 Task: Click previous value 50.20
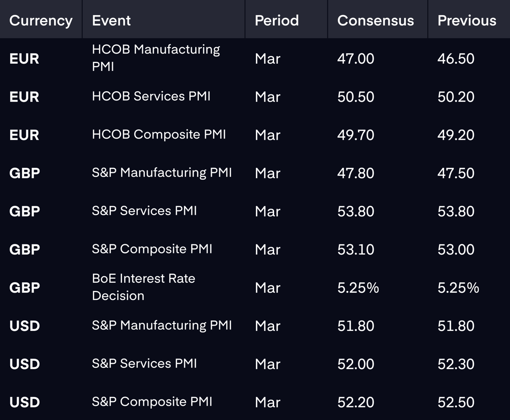click(456, 97)
